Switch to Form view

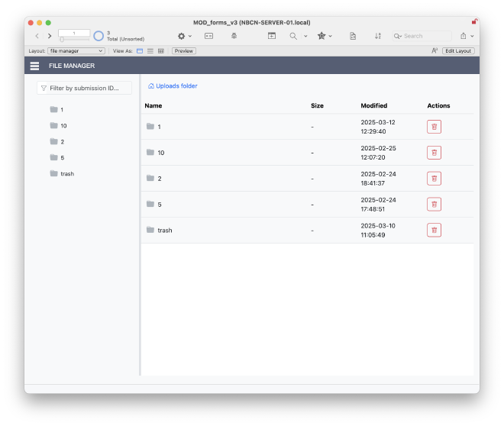pyautogui.click(x=140, y=50)
